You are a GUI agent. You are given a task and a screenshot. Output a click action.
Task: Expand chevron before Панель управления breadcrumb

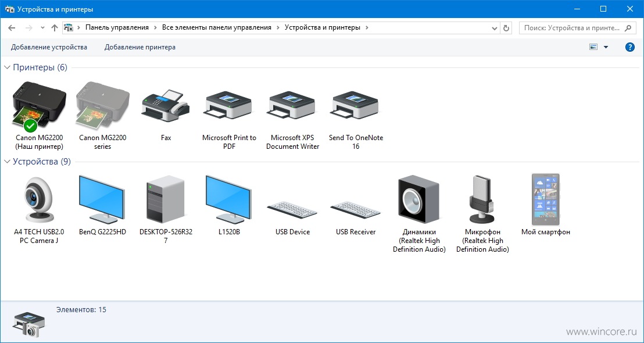click(79, 27)
